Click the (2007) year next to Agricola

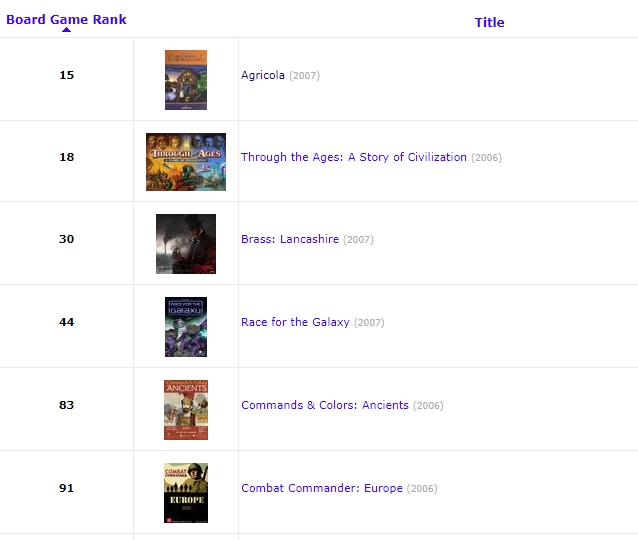tap(304, 76)
